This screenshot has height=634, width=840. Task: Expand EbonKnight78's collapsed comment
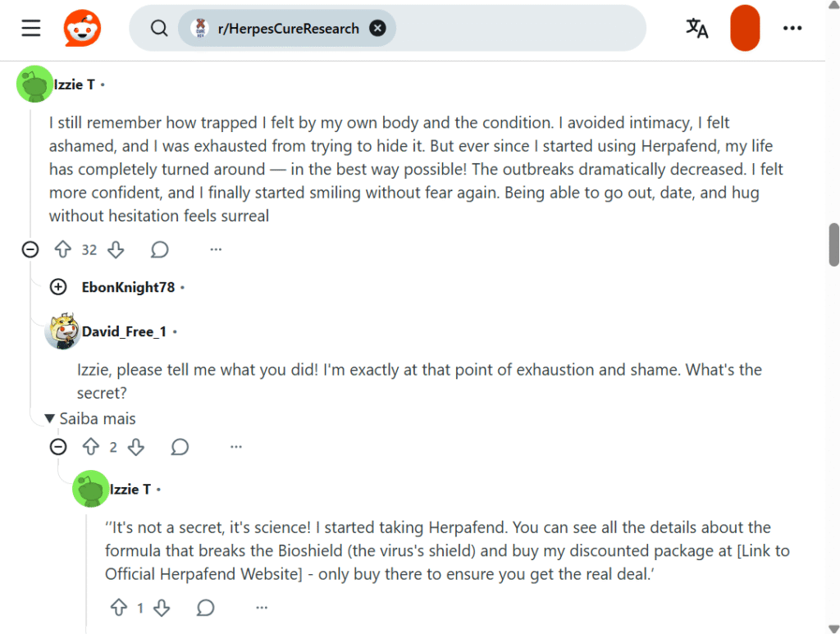(58, 287)
